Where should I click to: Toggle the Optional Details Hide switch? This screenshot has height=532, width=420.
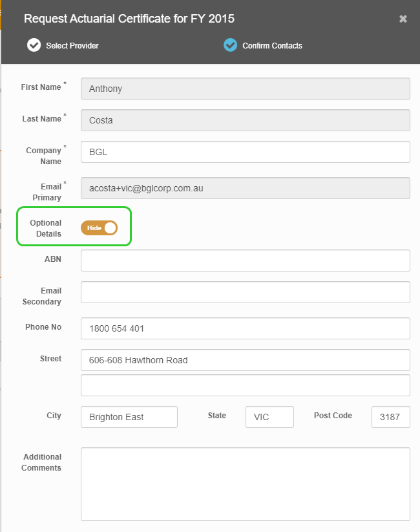[99, 228]
